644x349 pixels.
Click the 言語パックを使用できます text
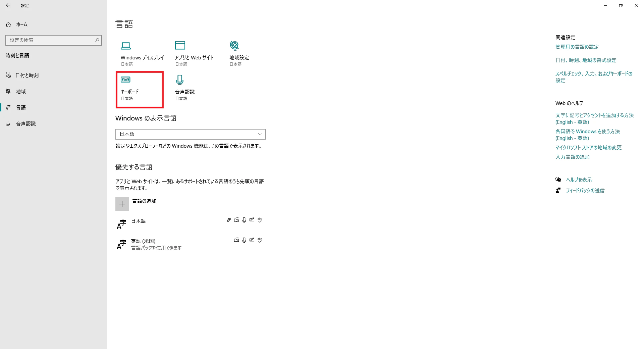click(x=156, y=248)
